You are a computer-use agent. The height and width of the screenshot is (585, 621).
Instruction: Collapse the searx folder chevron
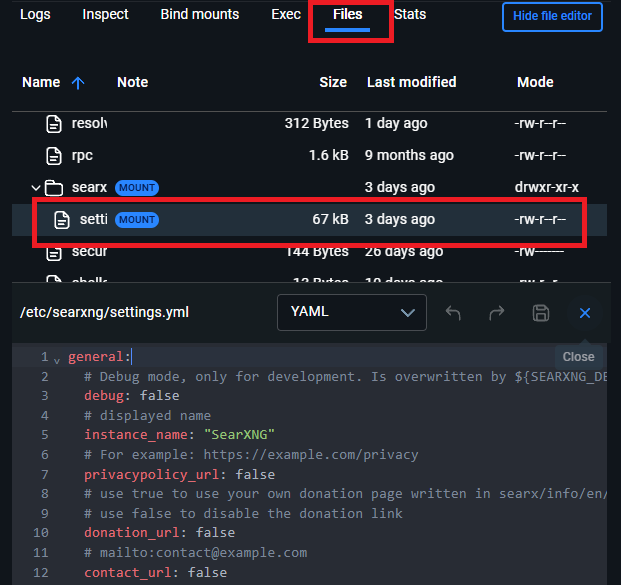pos(36,188)
